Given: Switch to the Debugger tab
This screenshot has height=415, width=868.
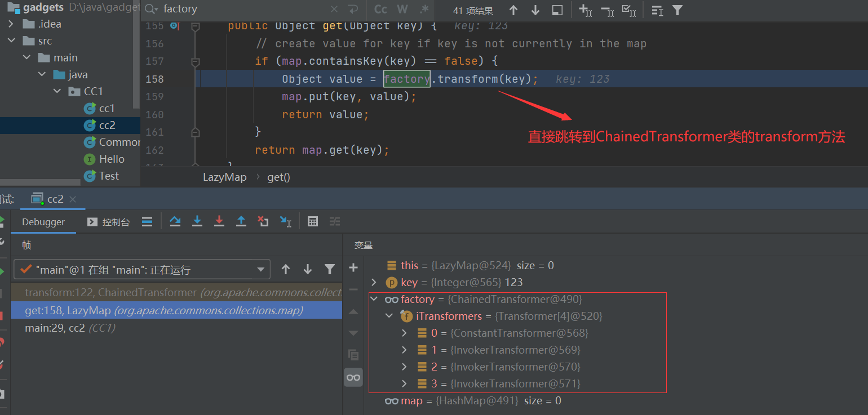Looking at the screenshot, I should tap(43, 222).
